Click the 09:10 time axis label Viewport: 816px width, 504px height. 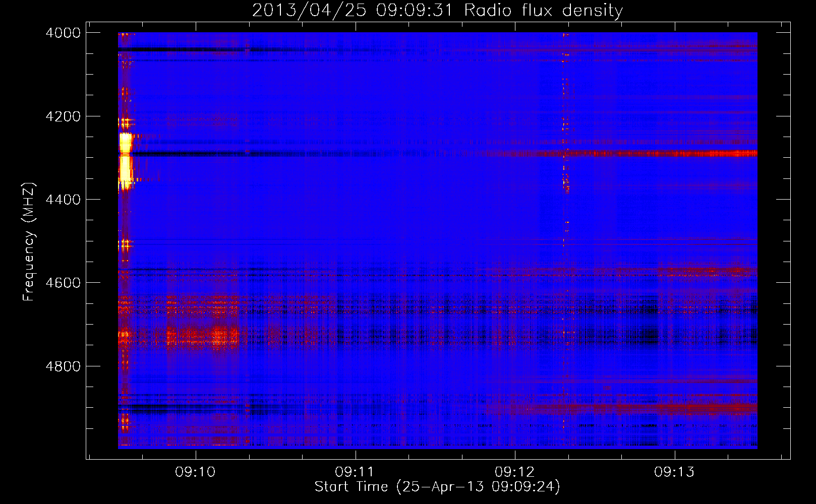[195, 472]
